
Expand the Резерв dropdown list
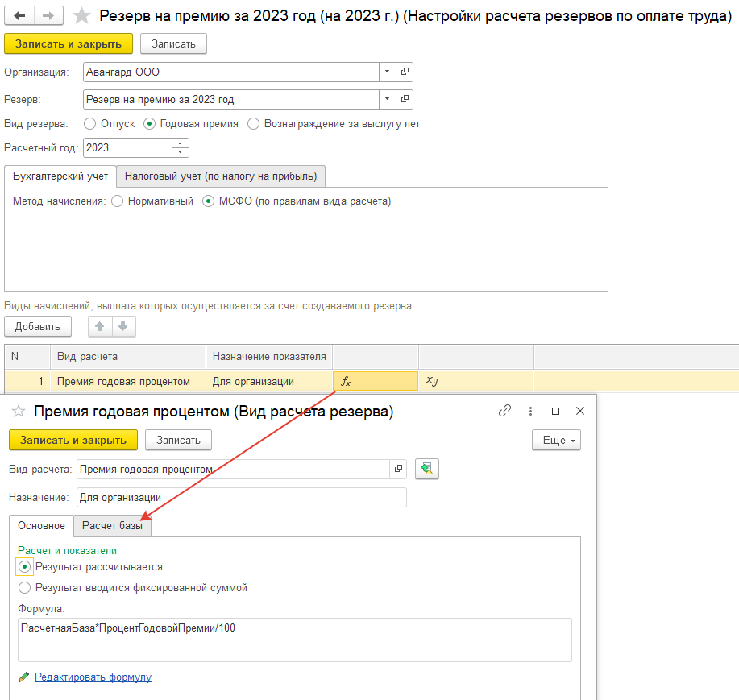pyautogui.click(x=388, y=99)
